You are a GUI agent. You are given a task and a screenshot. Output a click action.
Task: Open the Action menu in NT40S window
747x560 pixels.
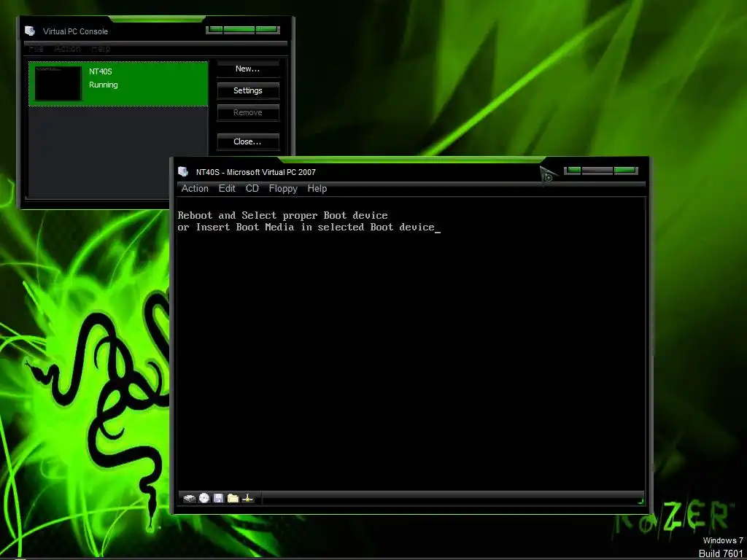[x=195, y=189]
